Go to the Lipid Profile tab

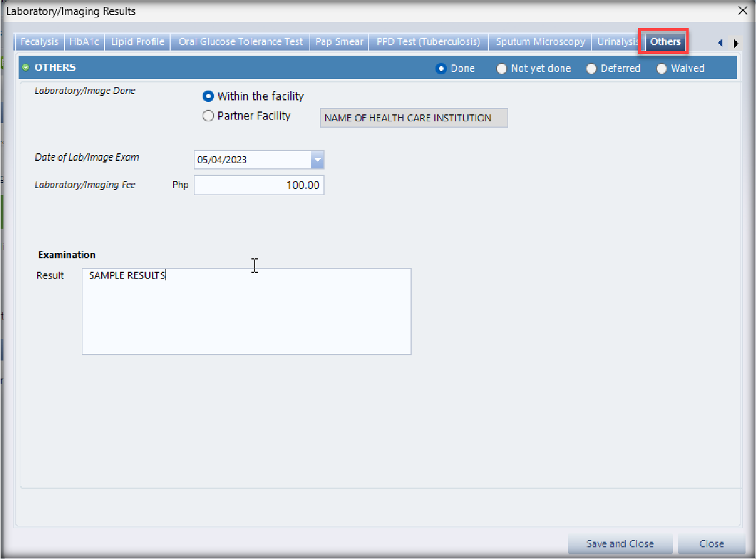point(138,42)
